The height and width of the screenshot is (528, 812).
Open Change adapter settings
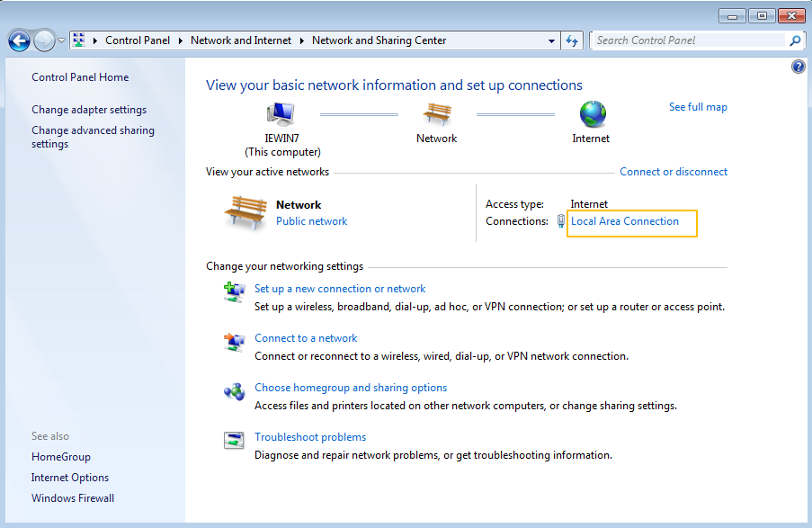[x=89, y=110]
